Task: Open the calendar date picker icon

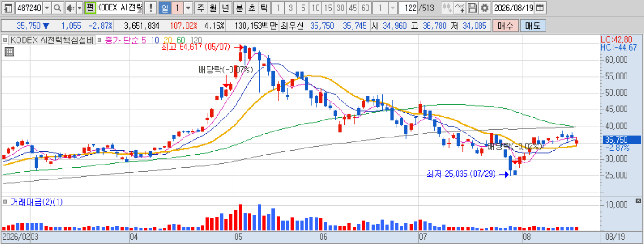Action: (540, 8)
